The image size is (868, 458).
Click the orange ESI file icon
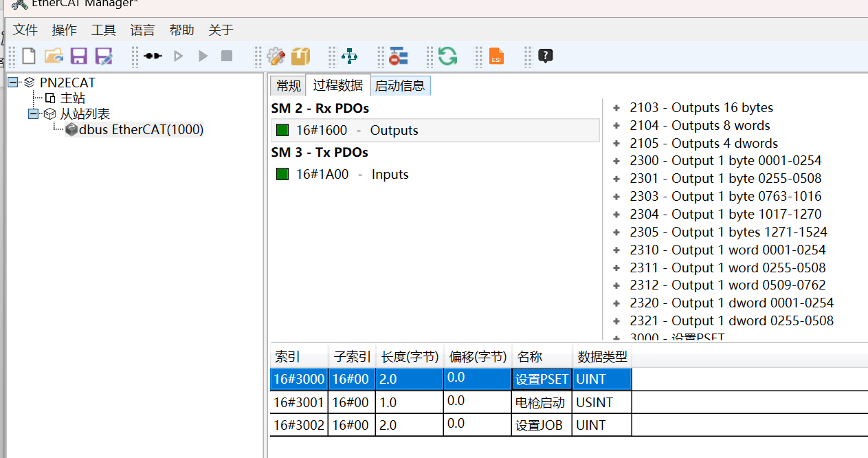(496, 56)
